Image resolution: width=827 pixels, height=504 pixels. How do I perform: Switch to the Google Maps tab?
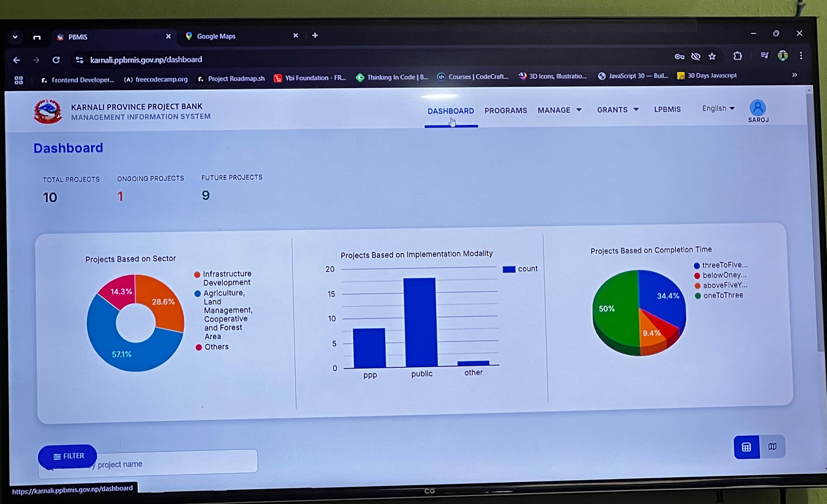242,36
